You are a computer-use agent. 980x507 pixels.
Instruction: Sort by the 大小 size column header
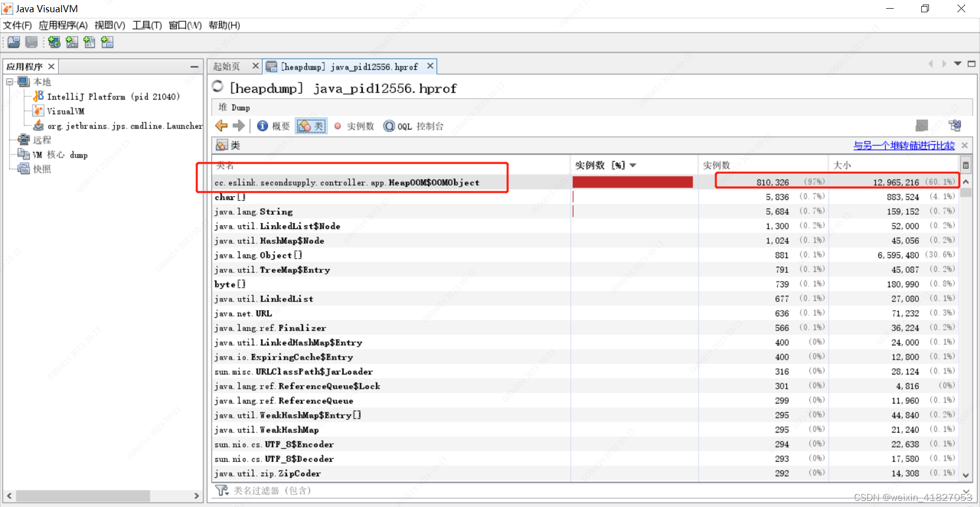[x=894, y=165]
